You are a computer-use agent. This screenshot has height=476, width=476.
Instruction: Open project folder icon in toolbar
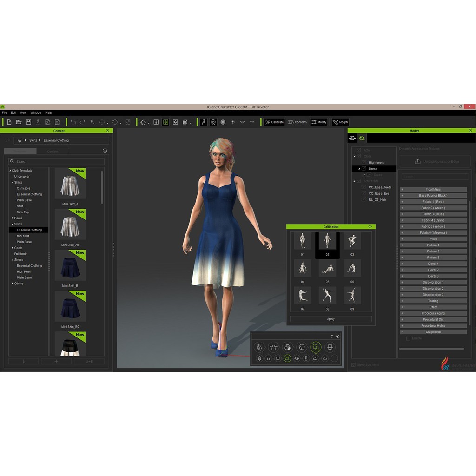(19, 122)
